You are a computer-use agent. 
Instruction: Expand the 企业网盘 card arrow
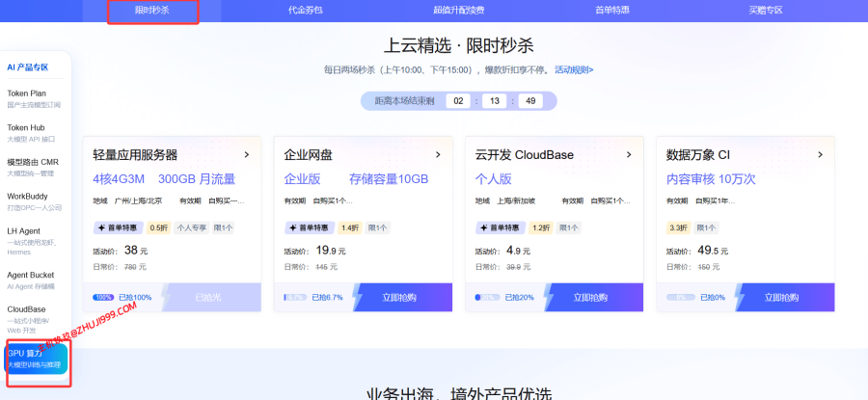(438, 155)
